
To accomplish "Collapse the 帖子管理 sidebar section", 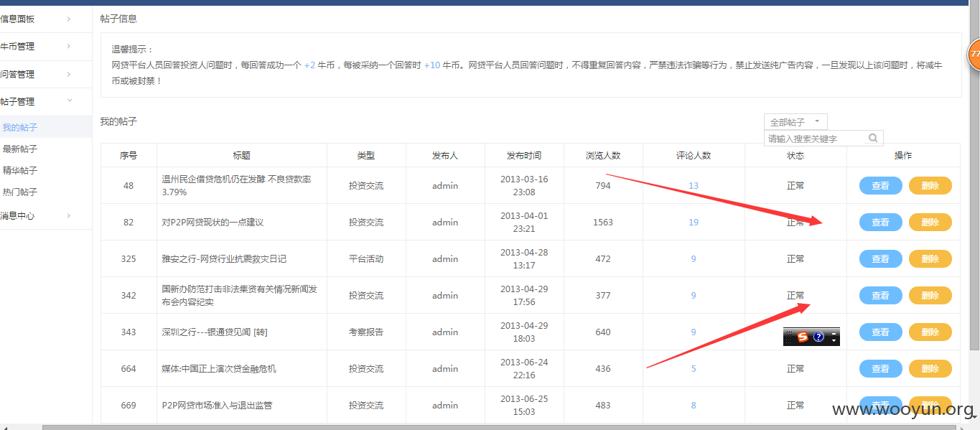I will (68, 102).
